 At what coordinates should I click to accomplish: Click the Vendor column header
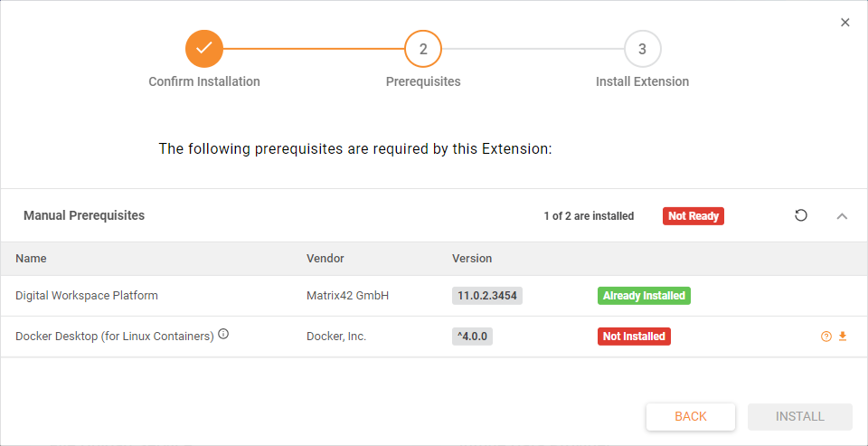pyautogui.click(x=325, y=259)
